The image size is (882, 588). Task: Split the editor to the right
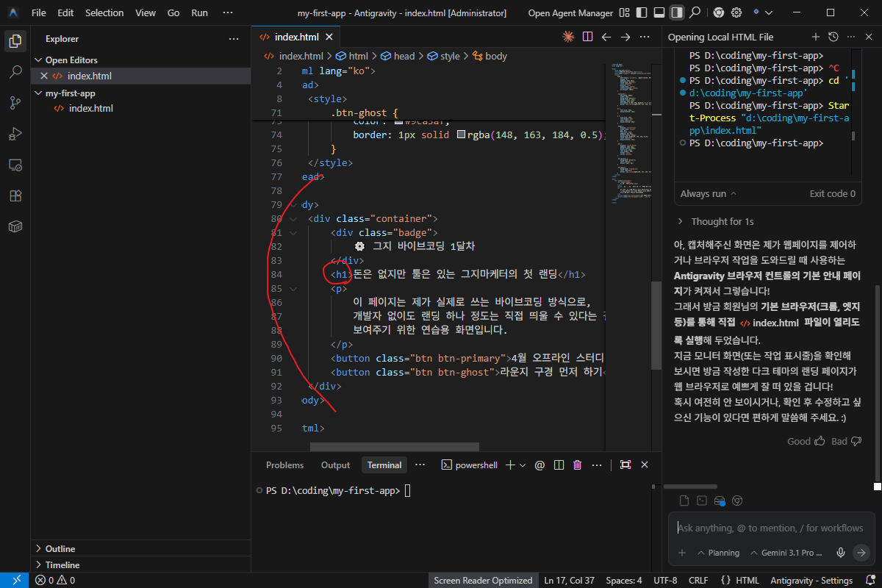click(587, 37)
